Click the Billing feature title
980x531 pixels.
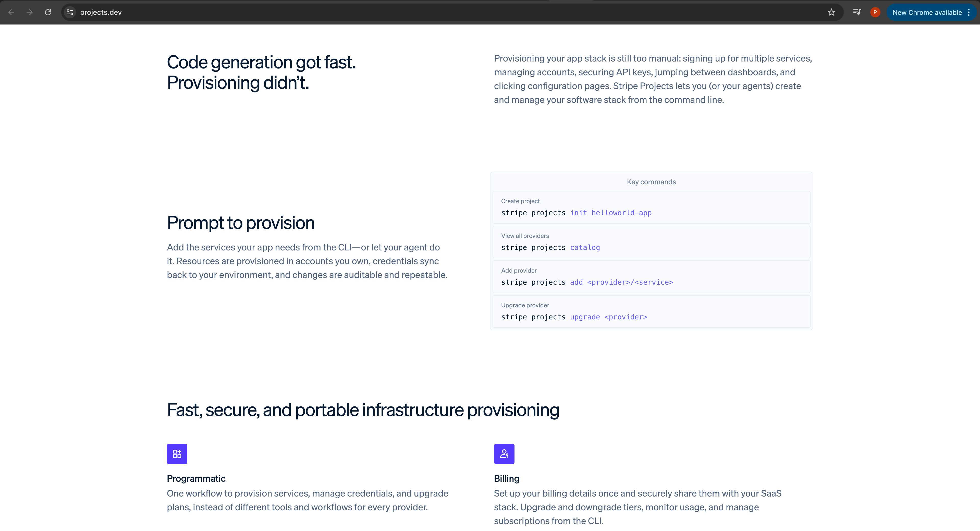coord(506,478)
